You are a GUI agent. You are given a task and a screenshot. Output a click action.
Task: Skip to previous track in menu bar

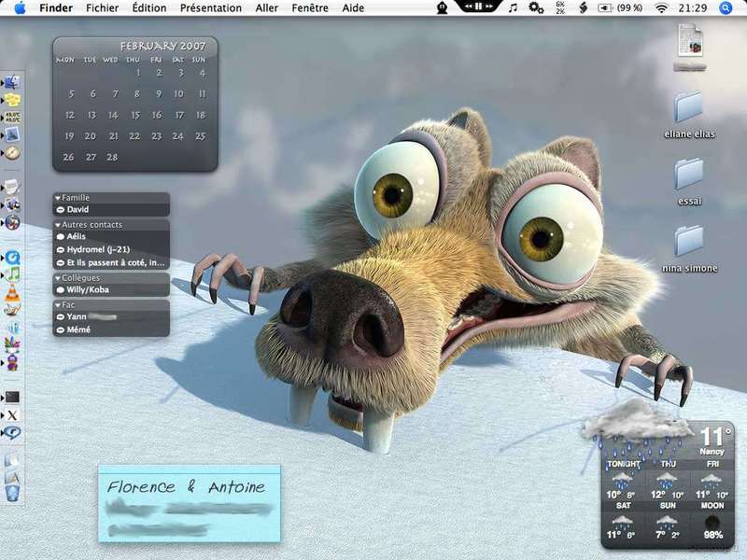pos(468,7)
